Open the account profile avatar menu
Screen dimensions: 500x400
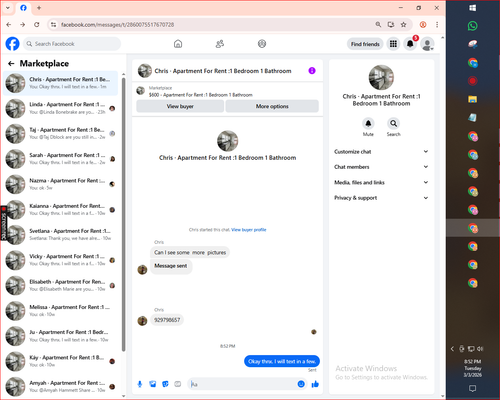click(x=427, y=44)
